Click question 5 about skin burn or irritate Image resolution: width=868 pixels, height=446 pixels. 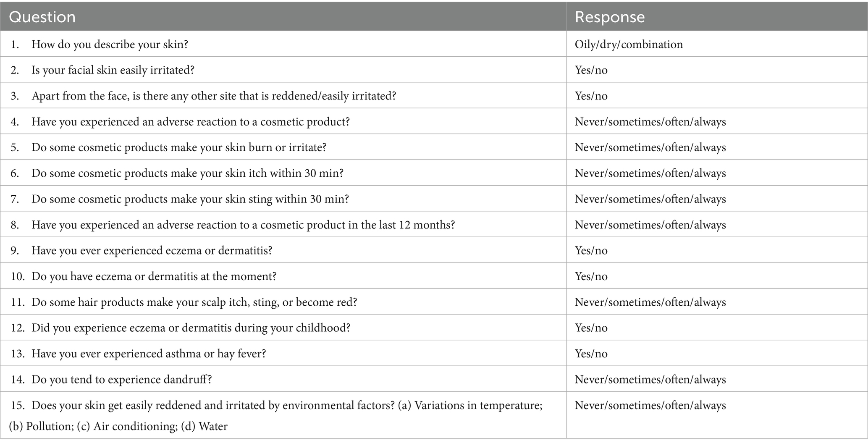[x=179, y=147]
